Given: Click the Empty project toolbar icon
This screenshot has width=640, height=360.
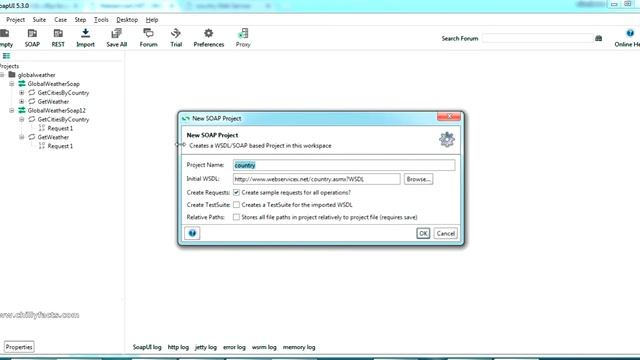Looking at the screenshot, I should click(x=4, y=33).
